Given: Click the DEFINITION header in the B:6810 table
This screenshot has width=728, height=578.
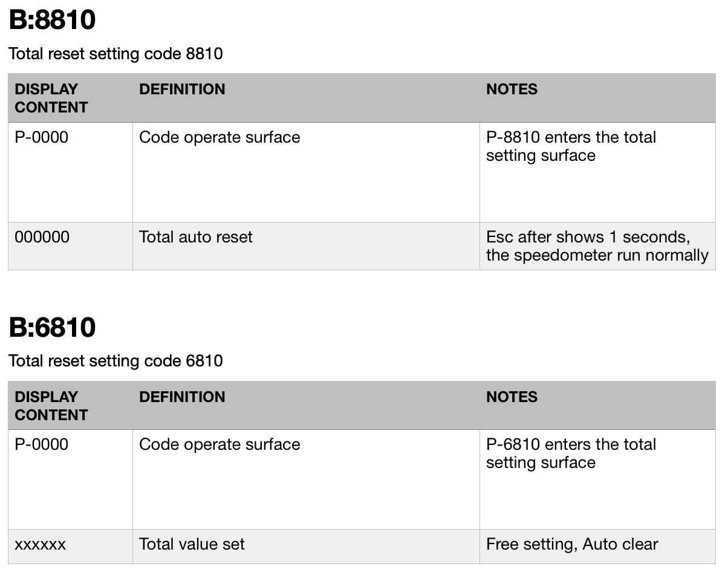Looking at the screenshot, I should [182, 397].
